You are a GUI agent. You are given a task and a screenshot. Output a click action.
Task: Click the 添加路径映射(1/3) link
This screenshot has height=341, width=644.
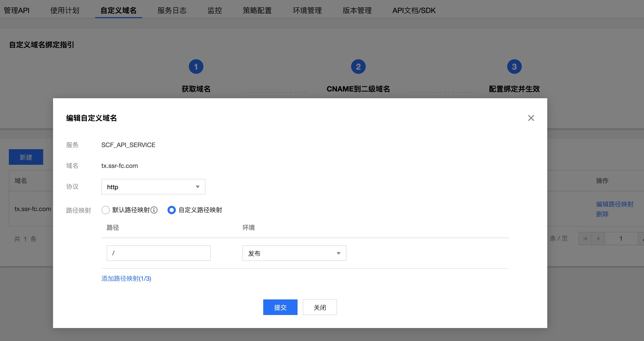(126, 279)
